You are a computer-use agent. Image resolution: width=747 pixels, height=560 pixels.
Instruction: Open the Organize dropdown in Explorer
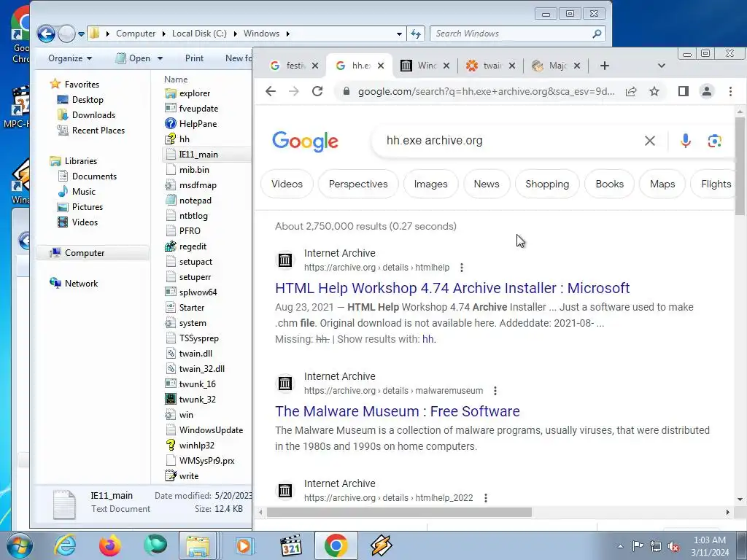(70, 58)
